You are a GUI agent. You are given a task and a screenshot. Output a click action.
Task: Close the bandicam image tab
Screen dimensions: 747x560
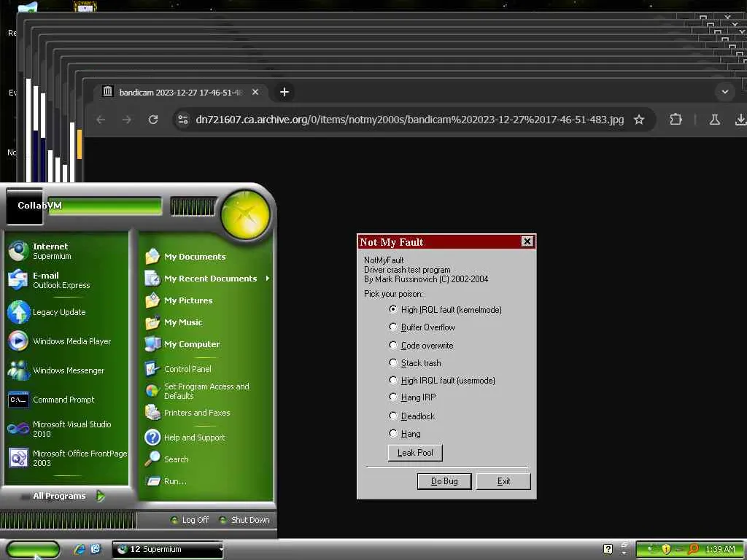click(x=255, y=92)
